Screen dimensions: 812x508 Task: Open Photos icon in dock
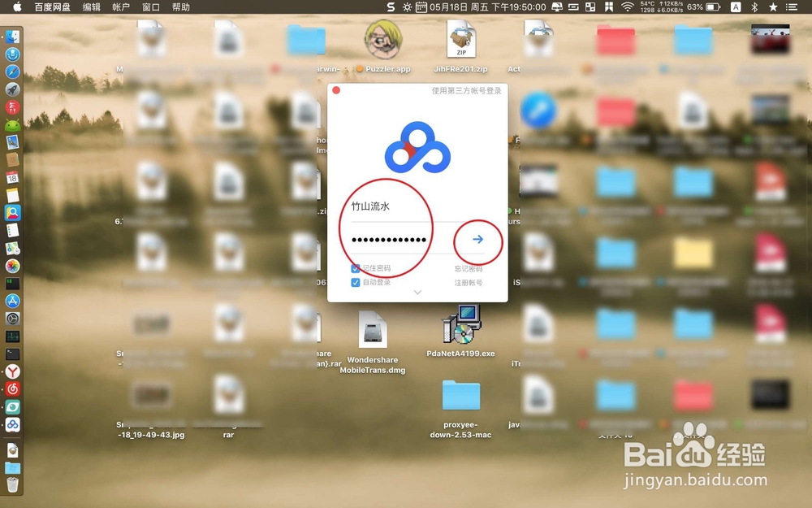point(12,266)
